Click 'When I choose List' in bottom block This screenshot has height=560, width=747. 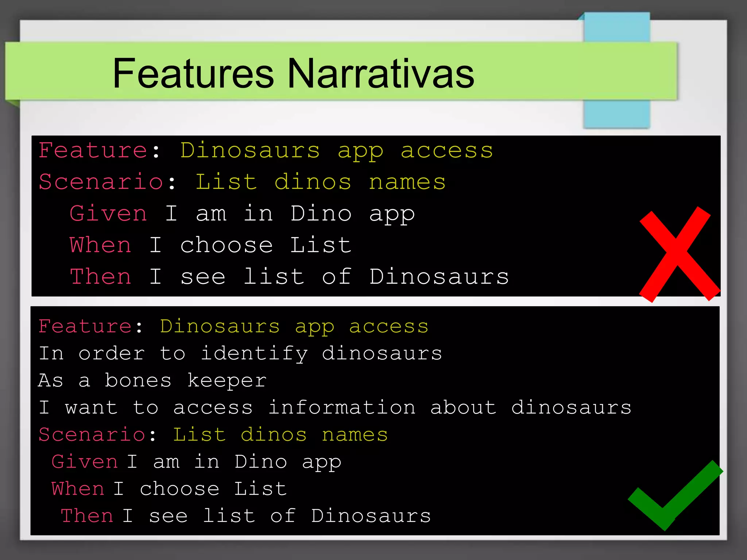[169, 489]
